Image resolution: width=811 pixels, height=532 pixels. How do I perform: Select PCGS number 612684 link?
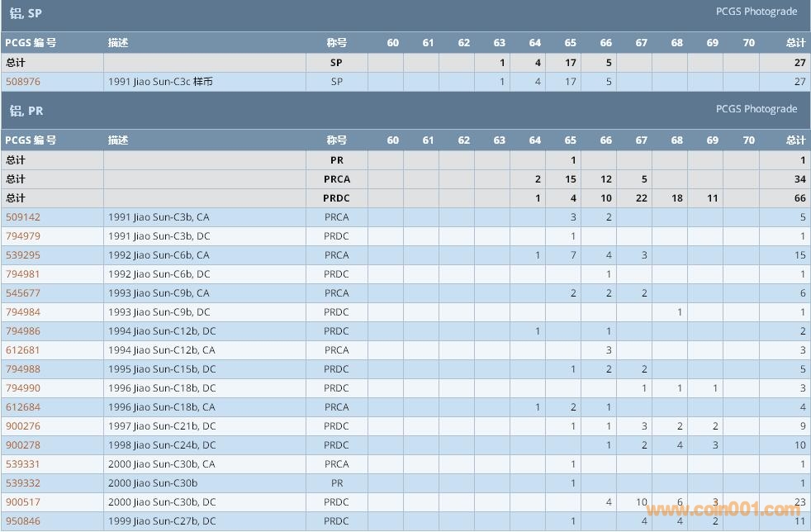click(23, 407)
